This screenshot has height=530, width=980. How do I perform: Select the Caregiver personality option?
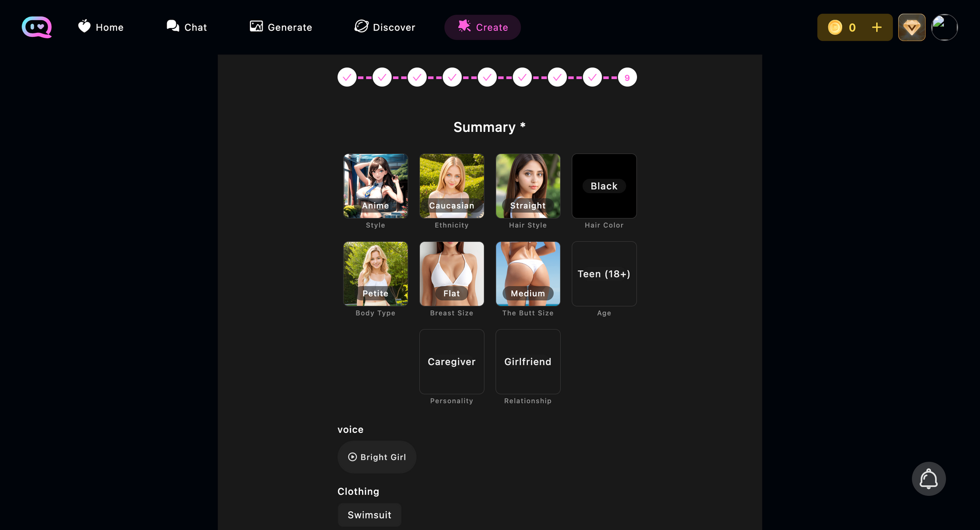tap(452, 362)
